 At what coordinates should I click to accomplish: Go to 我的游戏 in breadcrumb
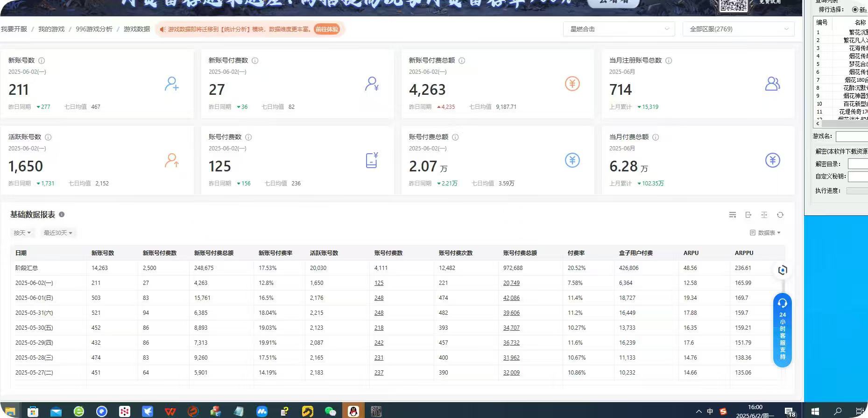[x=51, y=29]
